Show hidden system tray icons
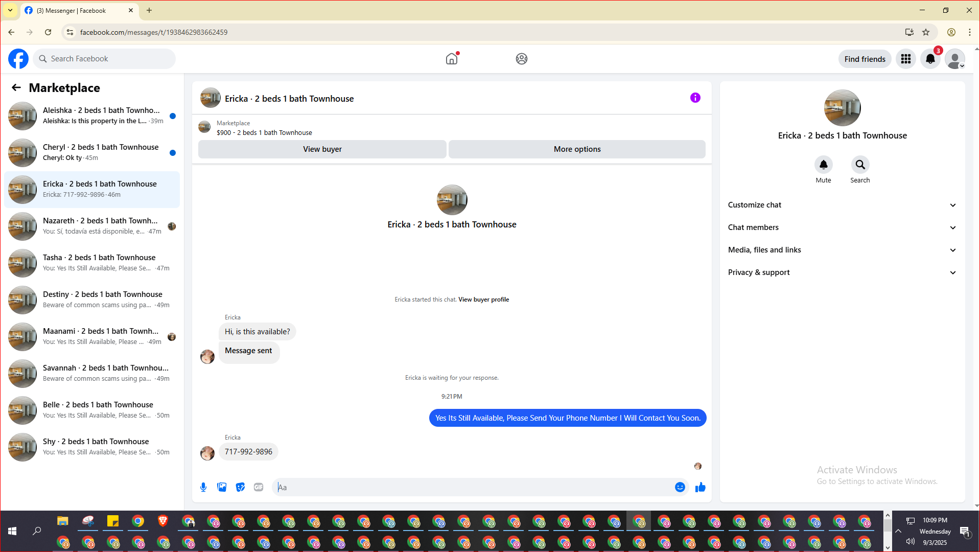This screenshot has height=552, width=980. 898,532
